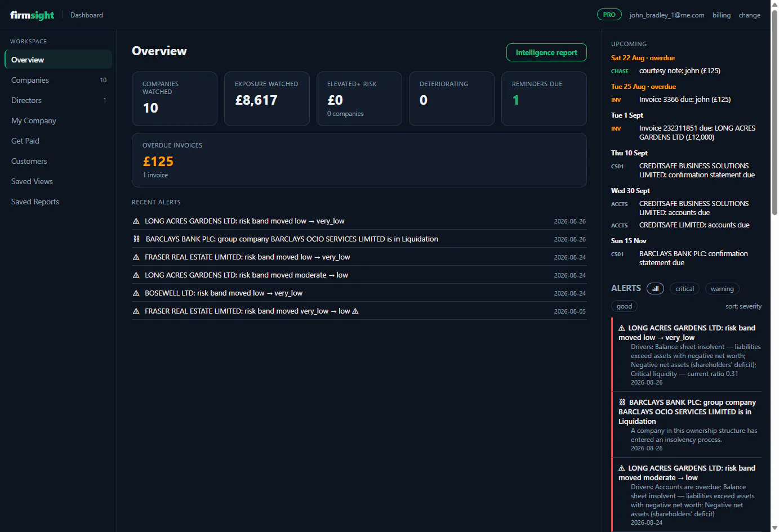The image size is (779, 532).
Task: Click the CHASE tag beside courtesy note
Action: 620,71
